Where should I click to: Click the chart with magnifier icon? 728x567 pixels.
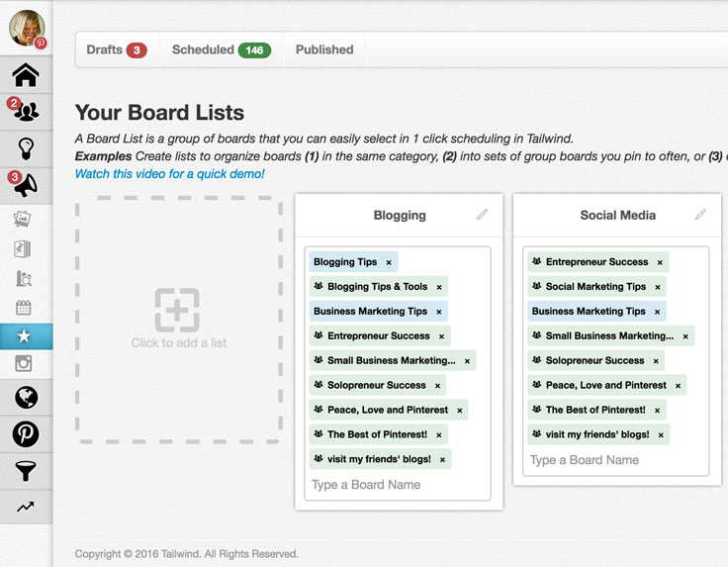(x=23, y=278)
